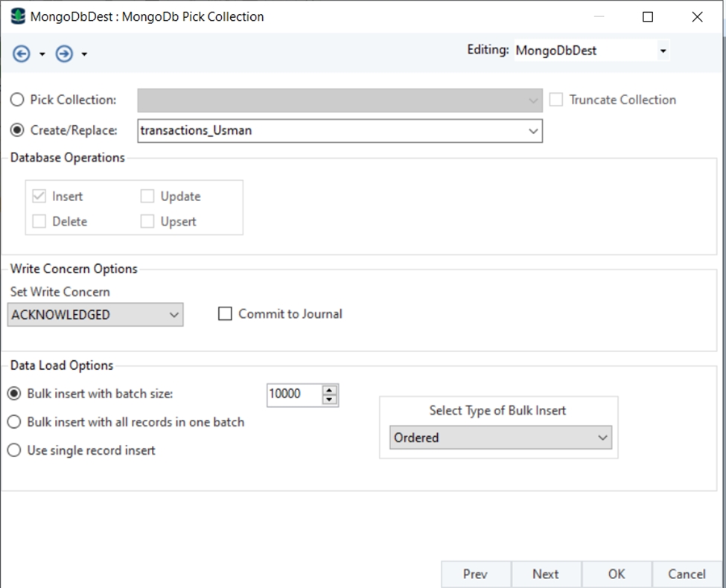Click the transactions_Usman collection name field
726x588 pixels.
331,131
